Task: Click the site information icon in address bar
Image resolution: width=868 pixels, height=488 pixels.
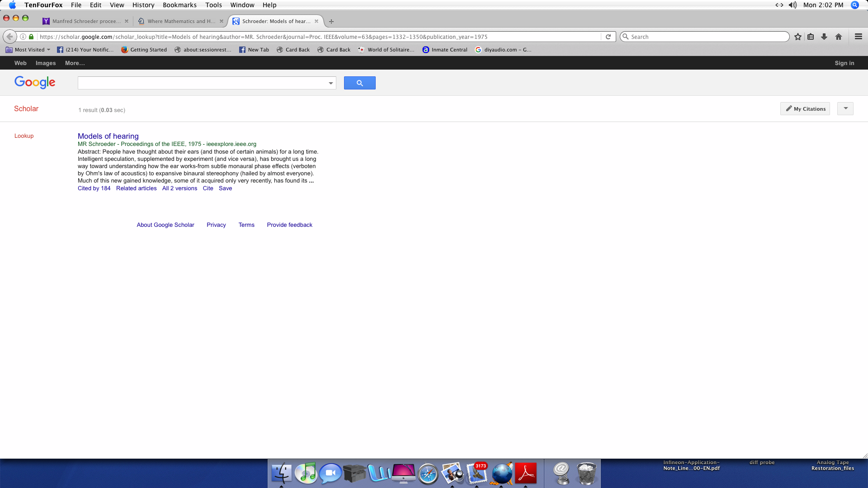Action: [x=23, y=37]
